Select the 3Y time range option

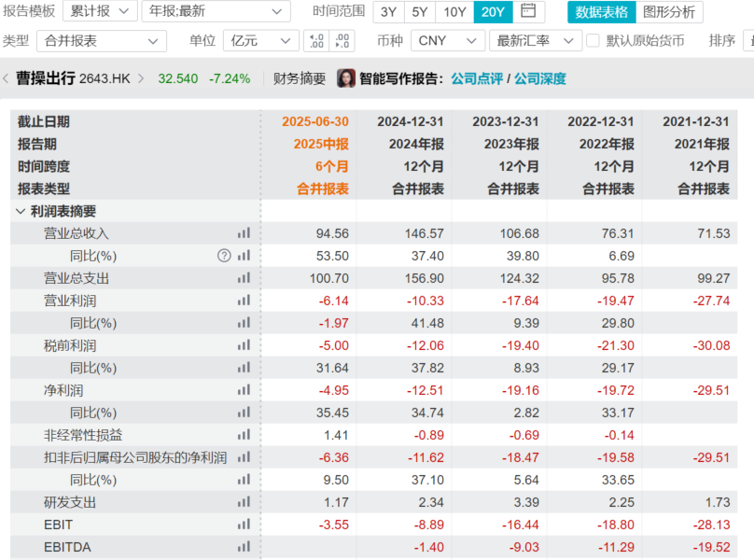[388, 12]
